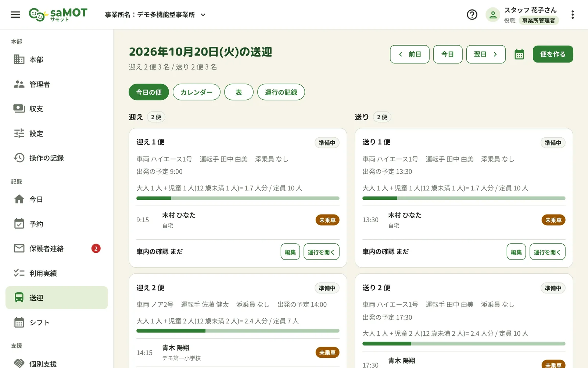The image size is (588, 368).
Task: Select 送迎 bus sidebar item
Action: (x=57, y=298)
